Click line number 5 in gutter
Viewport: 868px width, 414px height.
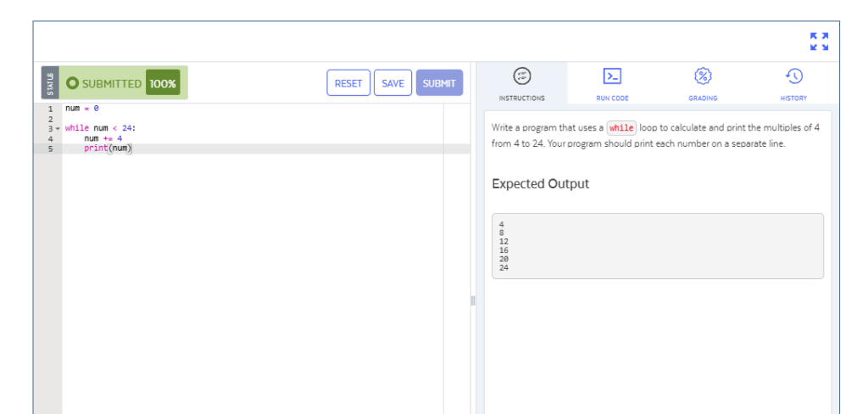tap(50, 148)
